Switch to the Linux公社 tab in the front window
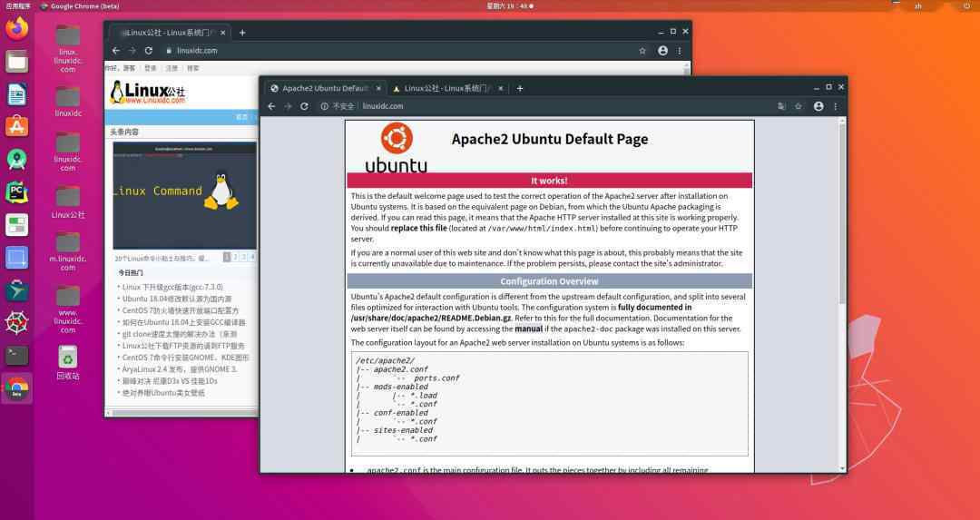Viewport: 980px width, 520px height. [446, 88]
